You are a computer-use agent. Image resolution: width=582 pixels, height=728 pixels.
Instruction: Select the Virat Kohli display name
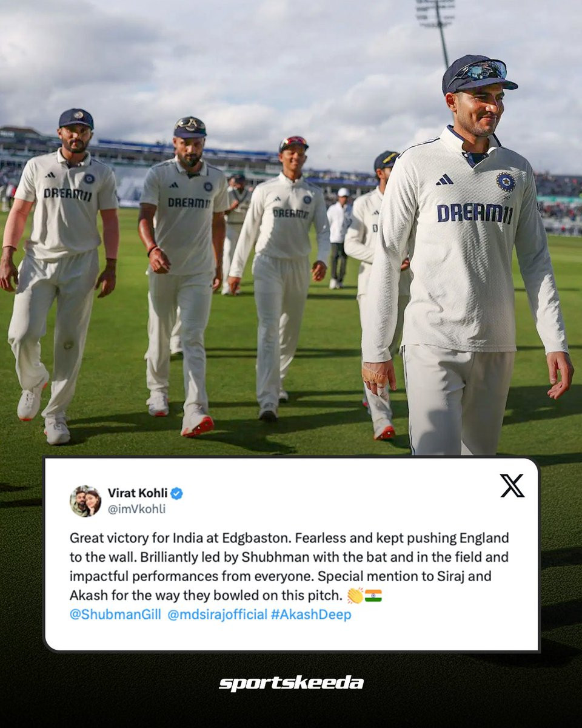pos(138,493)
